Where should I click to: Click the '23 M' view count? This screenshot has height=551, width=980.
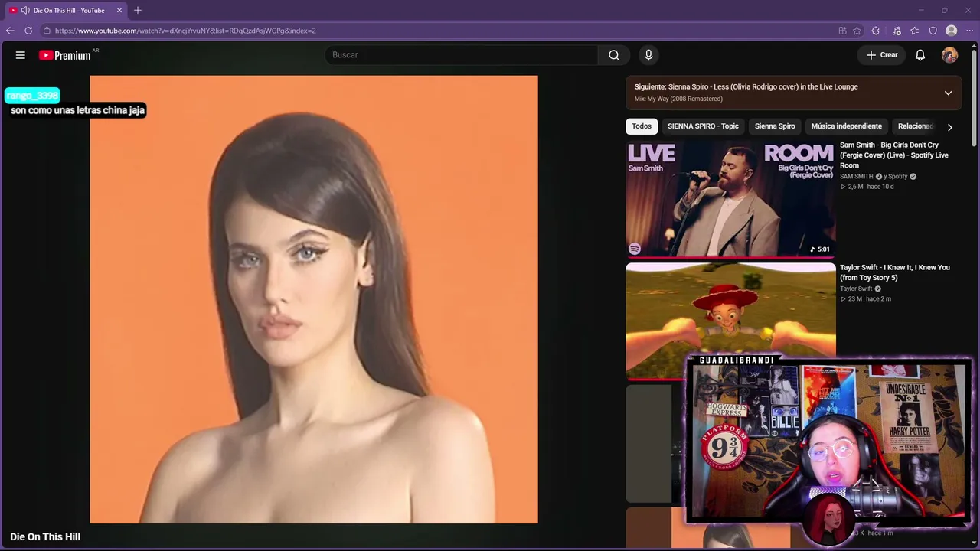(x=856, y=299)
